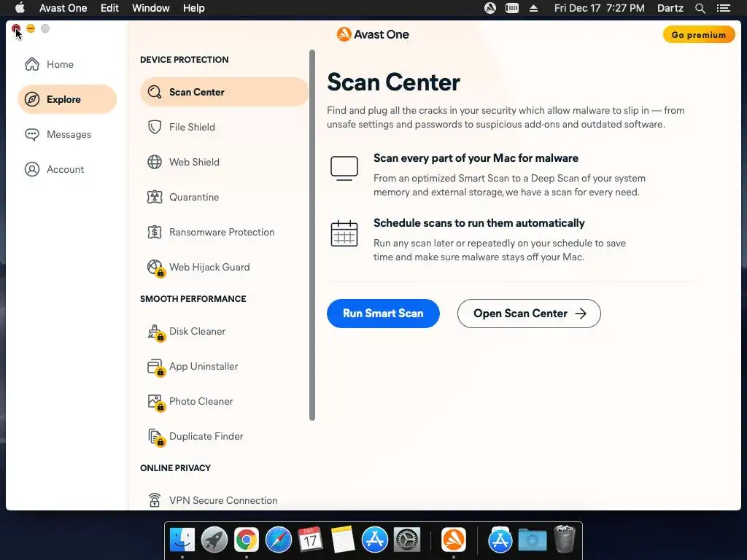Open Calendar from the Dock
This screenshot has height=560, width=747.
click(310, 540)
